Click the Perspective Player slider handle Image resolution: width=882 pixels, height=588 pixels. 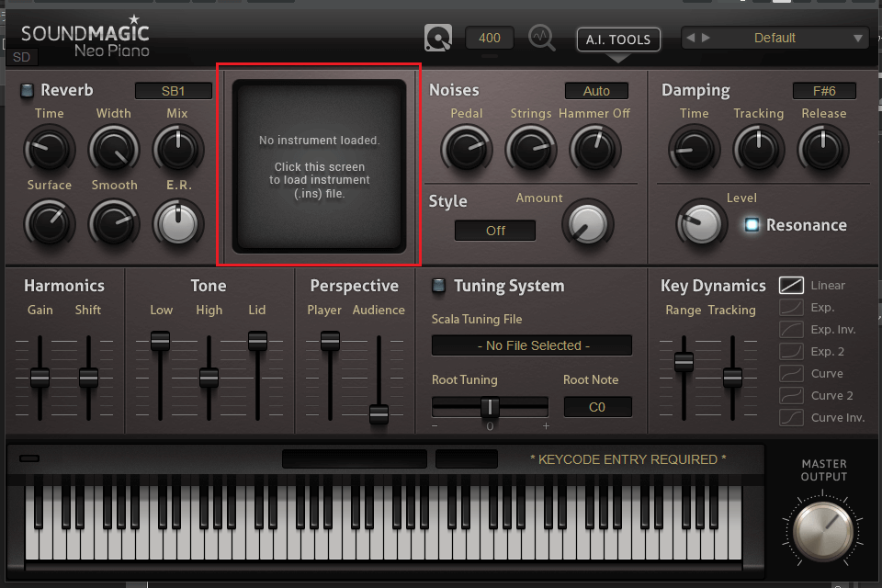click(x=330, y=341)
